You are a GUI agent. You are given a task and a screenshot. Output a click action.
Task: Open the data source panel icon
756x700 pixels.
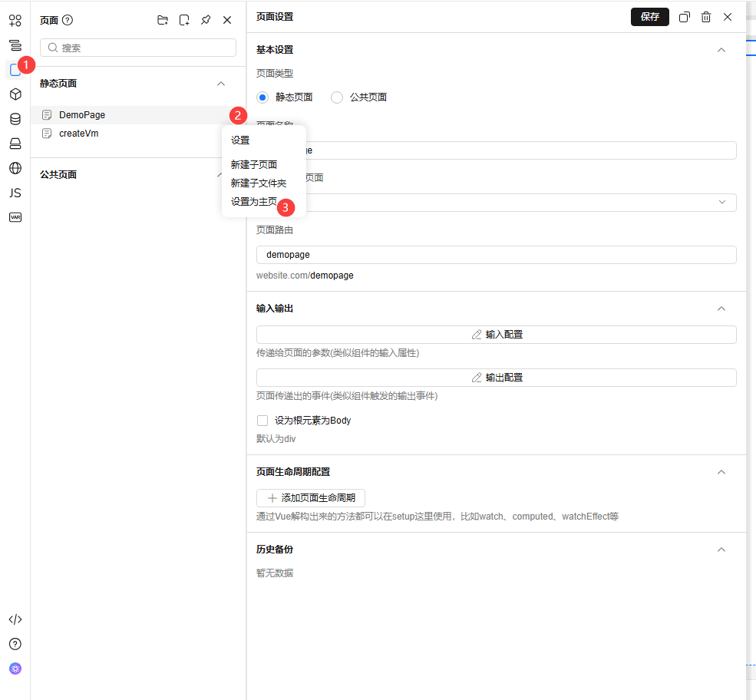[15, 119]
